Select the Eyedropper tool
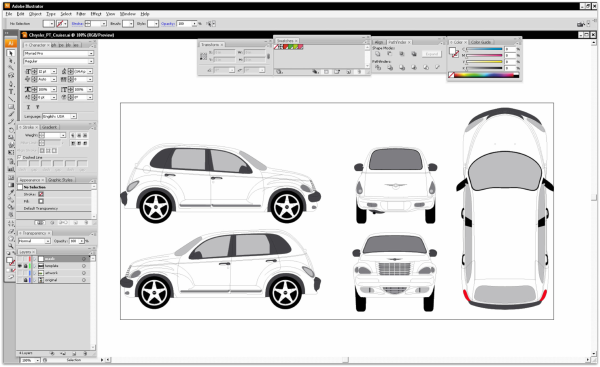The image size is (600, 367). pyautogui.click(x=11, y=192)
